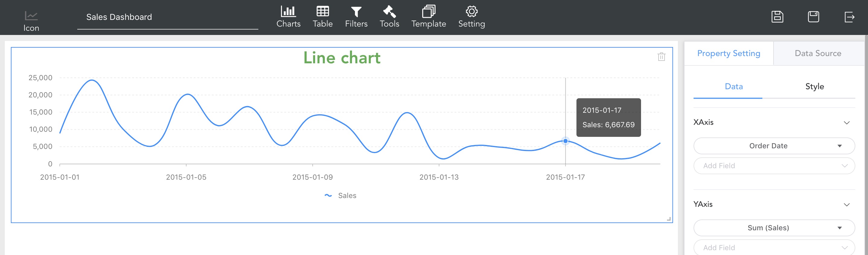Click the 15,000 y-axis value
The width and height of the screenshot is (868, 255).
41,112
